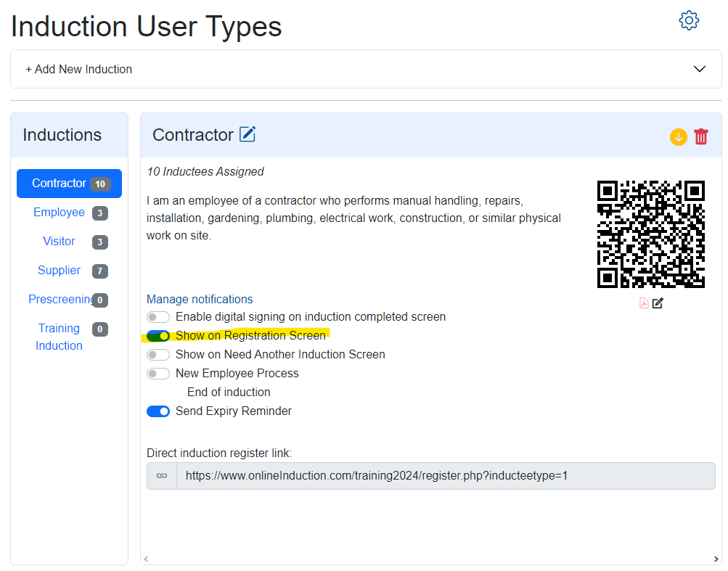
Task: Open the Manage notifications link
Action: pyautogui.click(x=200, y=299)
